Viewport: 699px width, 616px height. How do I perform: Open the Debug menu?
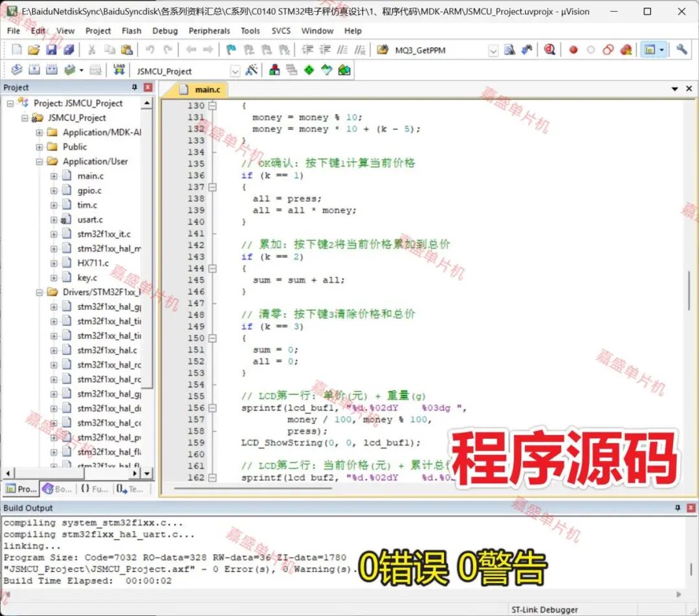[165, 31]
